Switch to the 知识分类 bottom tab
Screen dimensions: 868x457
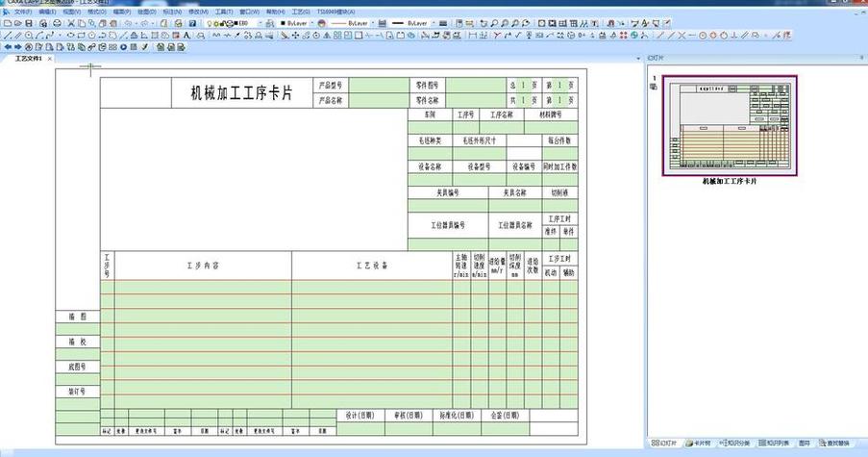click(x=734, y=444)
